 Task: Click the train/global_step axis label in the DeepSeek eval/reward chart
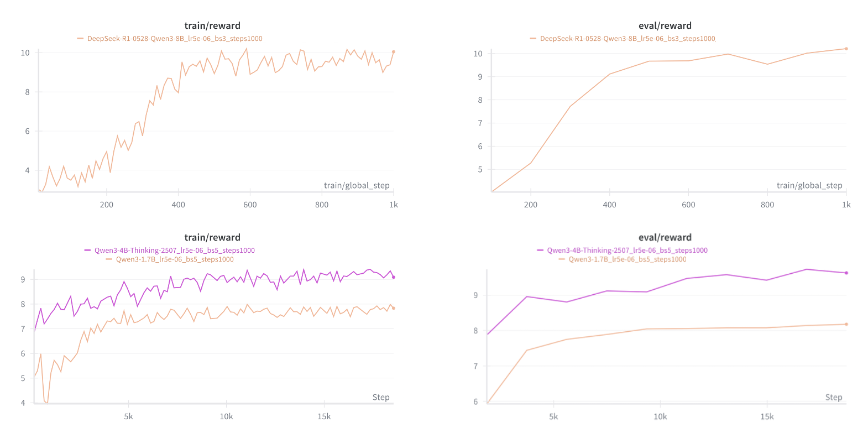[809, 185]
